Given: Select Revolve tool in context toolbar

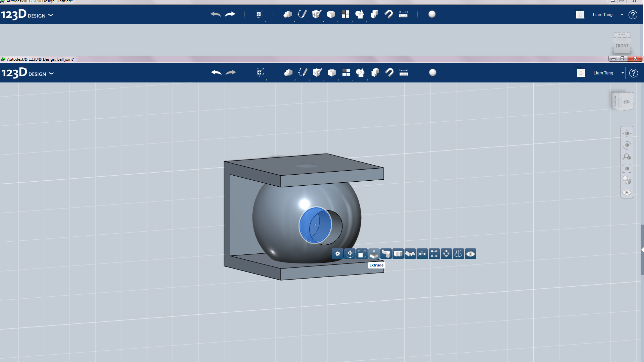Looking at the screenshot, I should pyautogui.click(x=398, y=254).
